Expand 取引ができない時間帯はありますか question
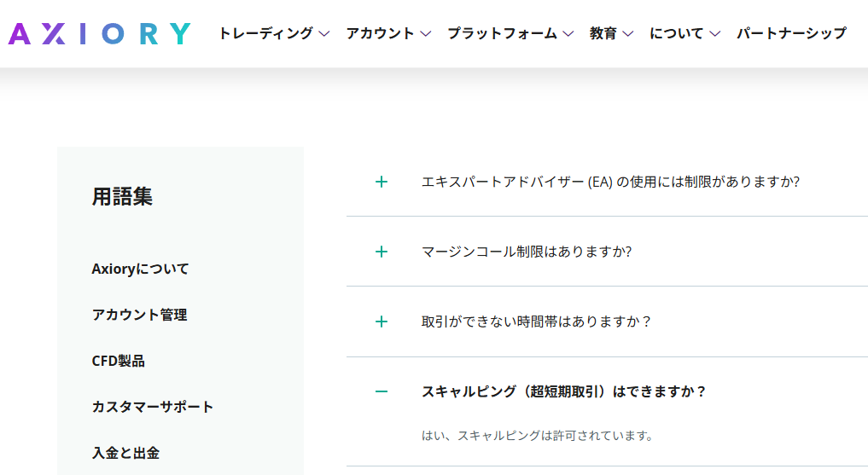Image resolution: width=868 pixels, height=475 pixels. [537, 321]
